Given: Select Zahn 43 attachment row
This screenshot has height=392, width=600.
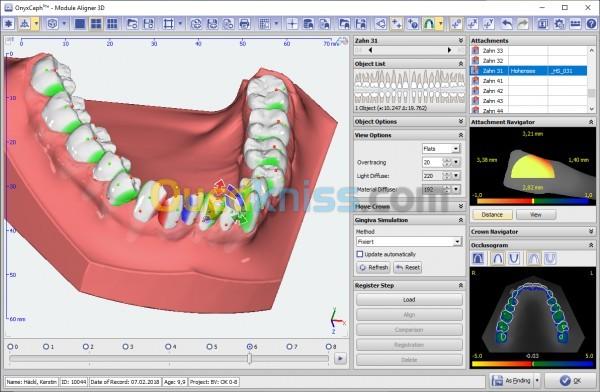Looking at the screenshot, I should point(528,101).
